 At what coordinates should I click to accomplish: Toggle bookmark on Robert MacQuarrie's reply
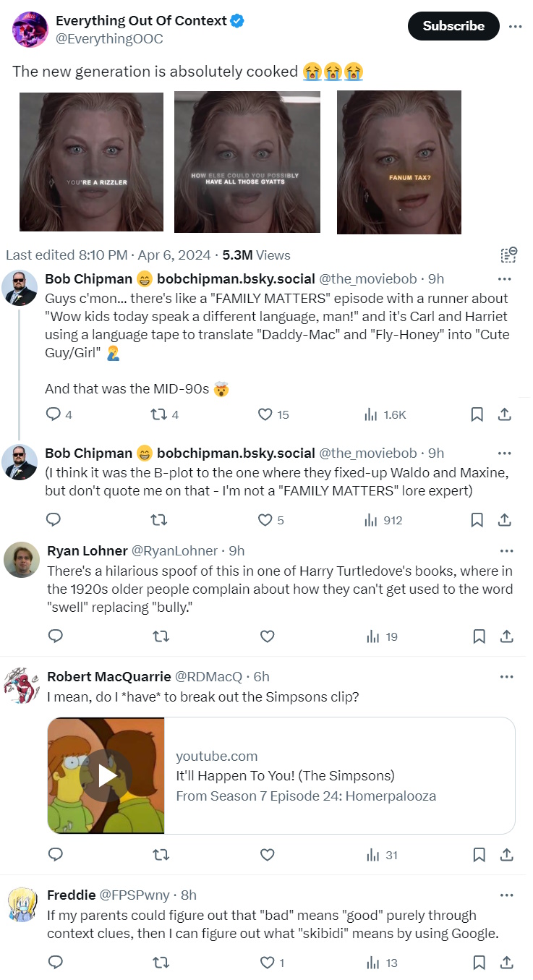point(479,855)
